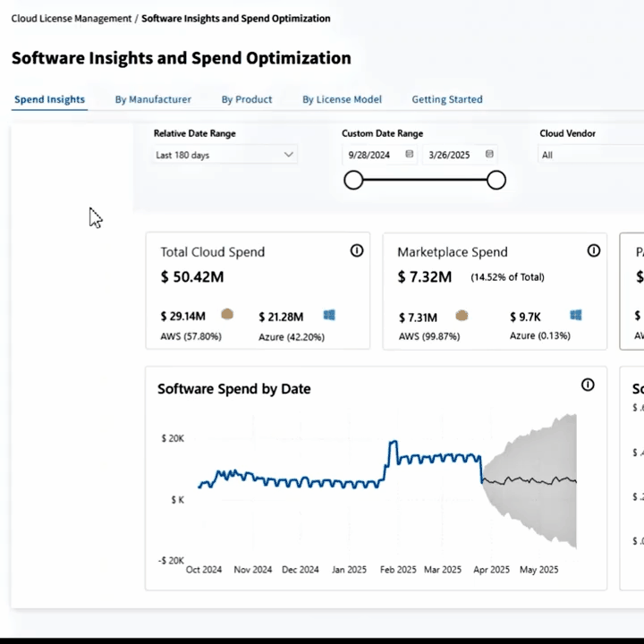Click Azure logo icon in Total Cloud Spend
This screenshot has width=644, height=644.
tap(329, 315)
